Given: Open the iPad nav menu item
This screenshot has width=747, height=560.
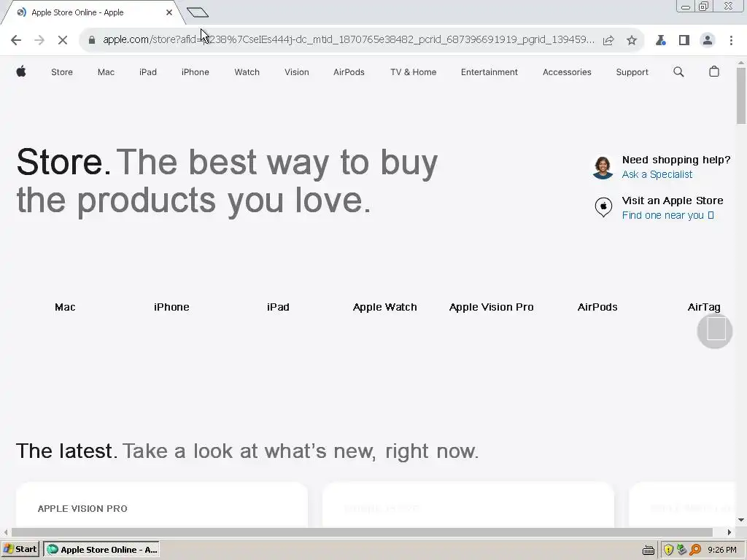Looking at the screenshot, I should click(147, 72).
